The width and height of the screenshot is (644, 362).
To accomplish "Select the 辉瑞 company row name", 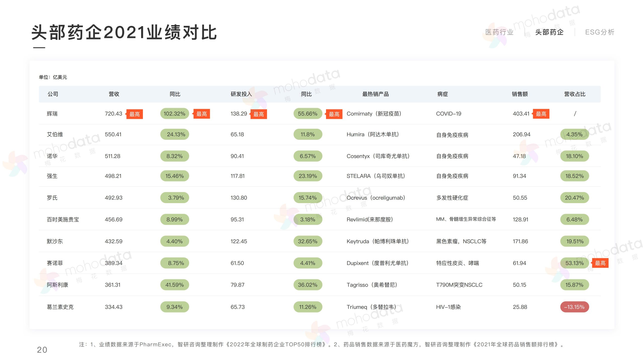I will [x=52, y=114].
